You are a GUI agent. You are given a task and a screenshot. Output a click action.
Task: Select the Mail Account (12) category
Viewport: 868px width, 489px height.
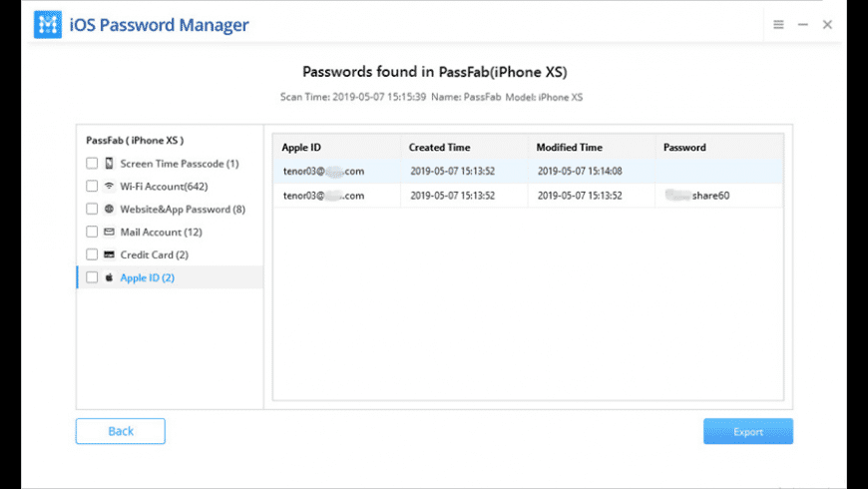click(x=161, y=233)
